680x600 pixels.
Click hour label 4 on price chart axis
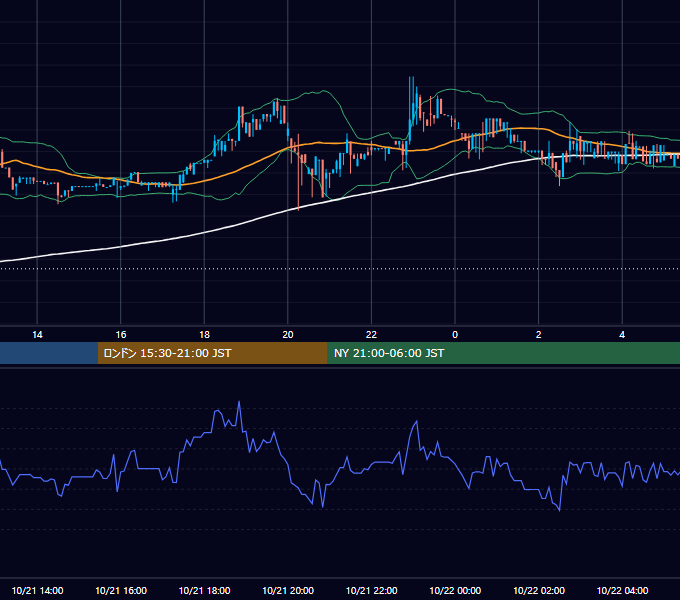click(622, 334)
